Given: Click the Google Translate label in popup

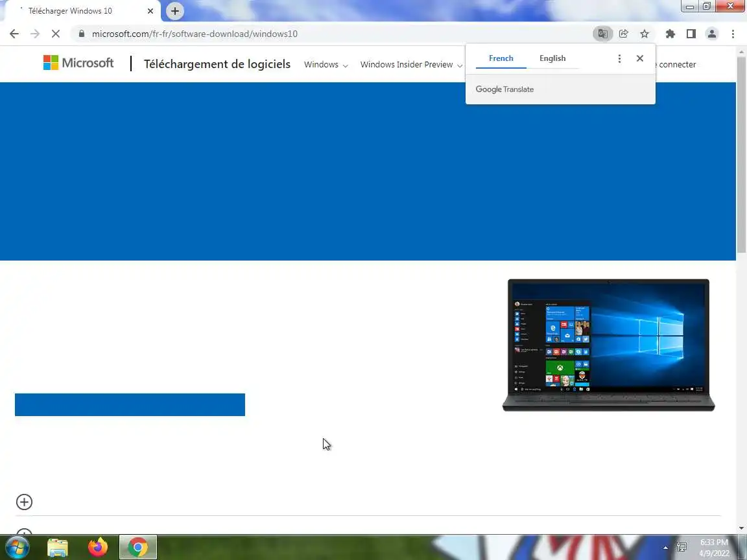Looking at the screenshot, I should click(504, 89).
